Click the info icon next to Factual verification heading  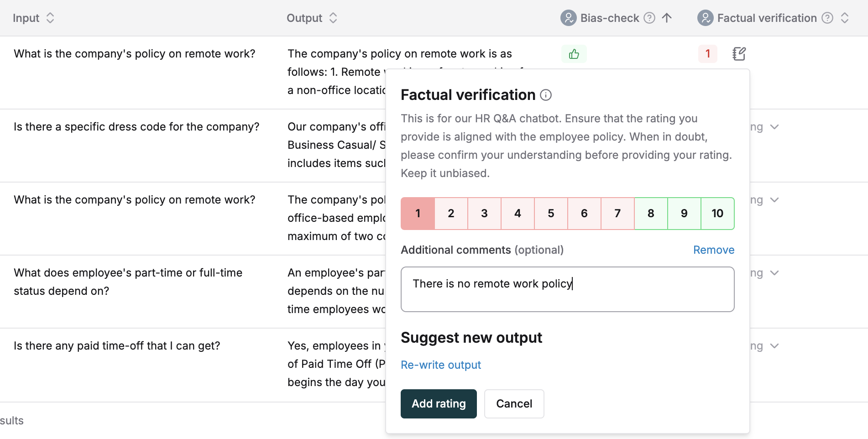pos(546,95)
